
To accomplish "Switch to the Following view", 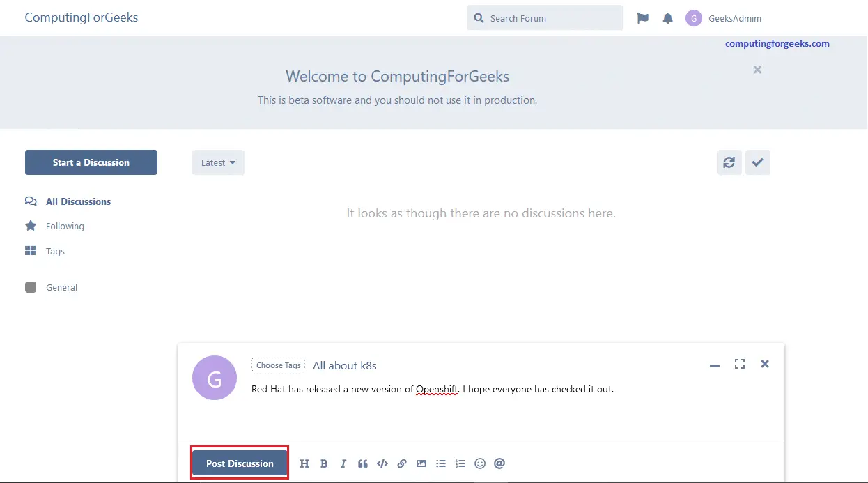I will tap(63, 226).
